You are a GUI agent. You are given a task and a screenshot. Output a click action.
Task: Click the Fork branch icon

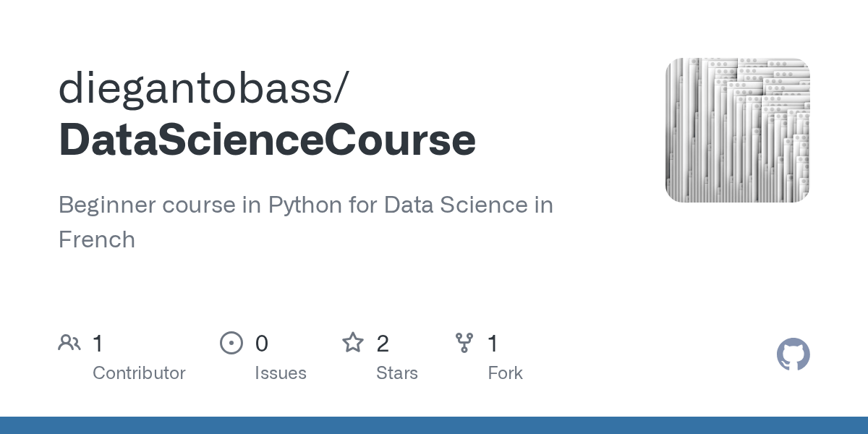464,343
